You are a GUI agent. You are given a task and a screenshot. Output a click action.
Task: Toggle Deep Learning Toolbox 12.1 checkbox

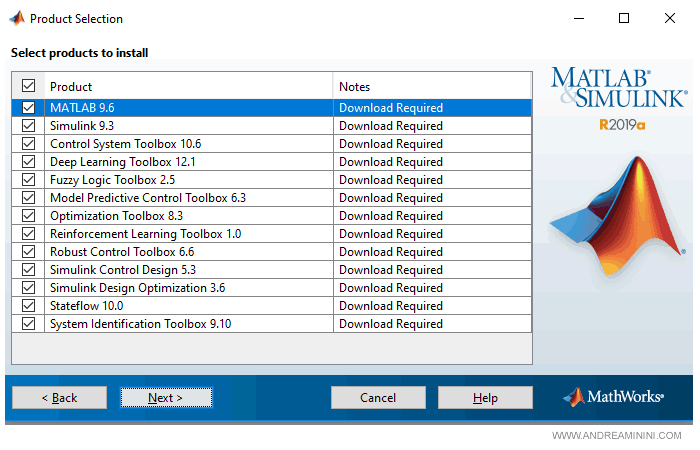pos(29,162)
